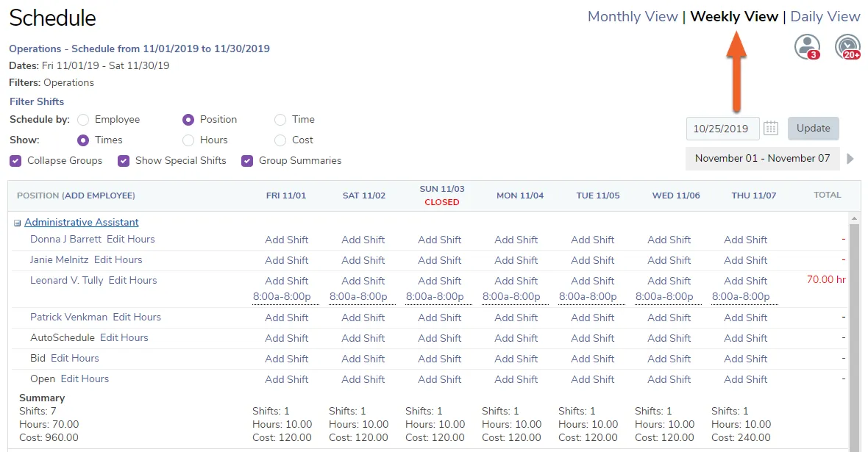The height and width of the screenshot is (452, 868).
Task: Add Shift for Open on Sun 11/03
Action: [440, 379]
